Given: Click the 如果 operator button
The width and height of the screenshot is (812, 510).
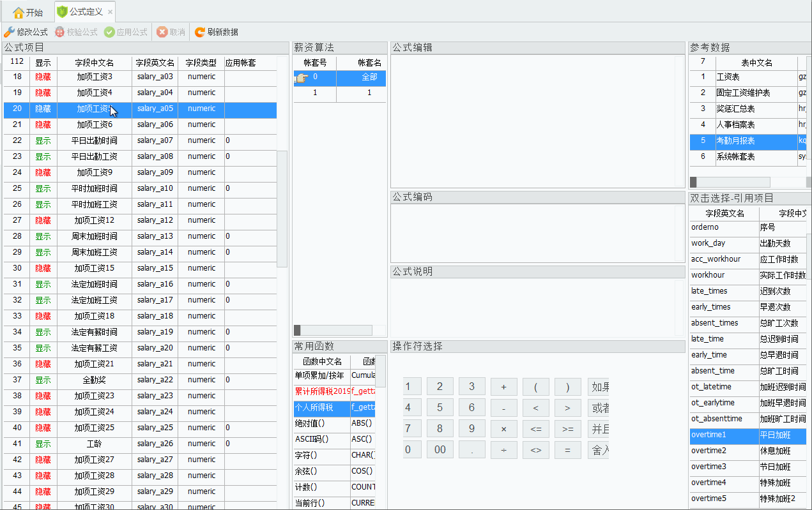Looking at the screenshot, I should click(599, 387).
